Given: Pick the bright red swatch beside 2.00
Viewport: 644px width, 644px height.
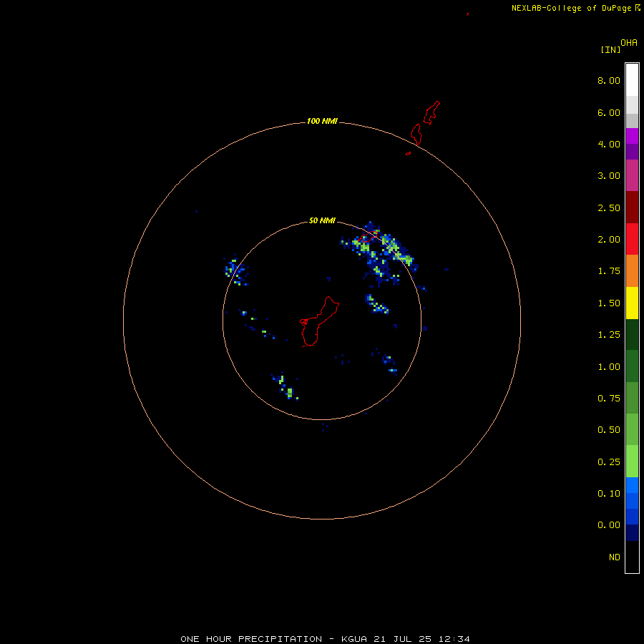Looking at the screenshot, I should (x=632, y=239).
